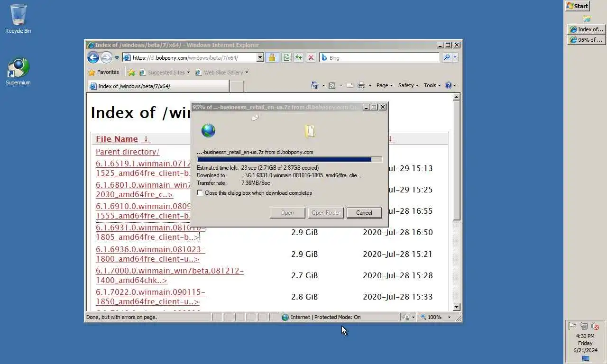The image size is (607, 364).
Task: Click the IE Forward navigation button
Action: (x=107, y=57)
